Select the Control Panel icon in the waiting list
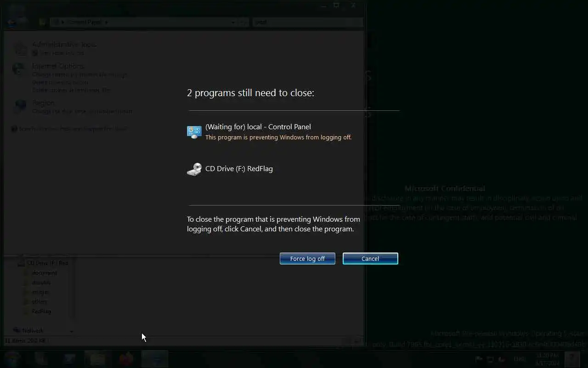 194,132
